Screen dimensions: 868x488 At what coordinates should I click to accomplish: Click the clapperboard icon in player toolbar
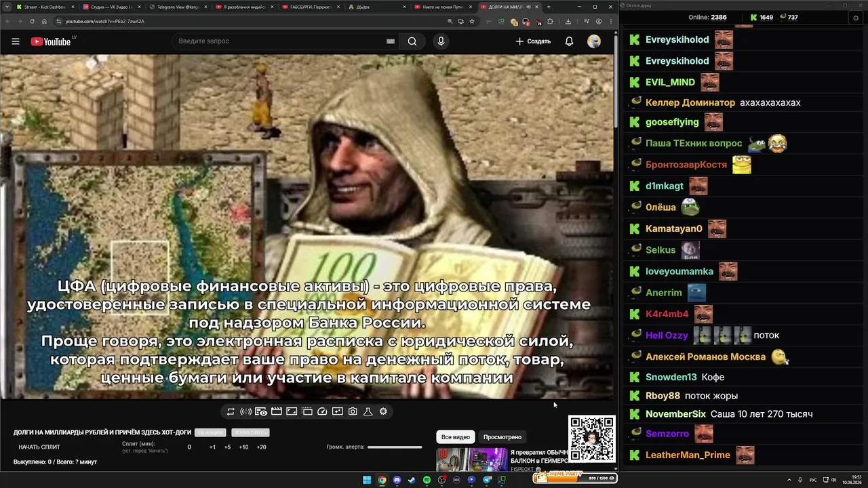276,411
